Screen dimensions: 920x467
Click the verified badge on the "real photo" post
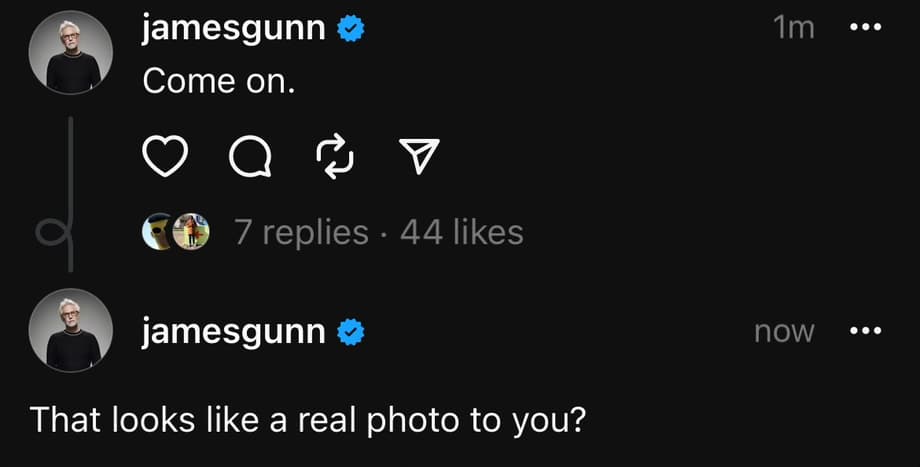coord(349,331)
